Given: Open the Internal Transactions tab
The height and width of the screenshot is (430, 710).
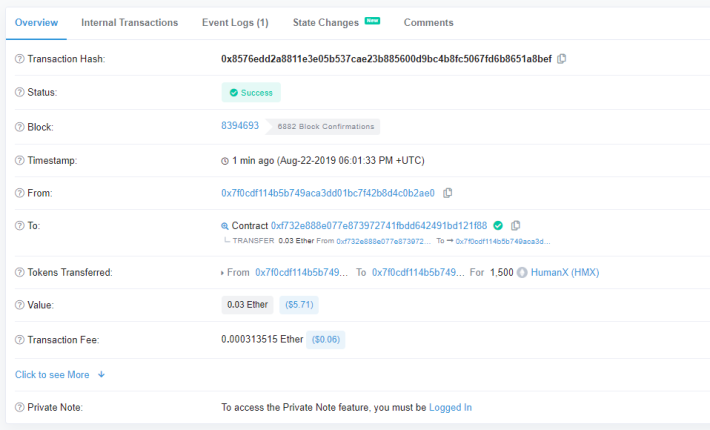Looking at the screenshot, I should (x=130, y=23).
